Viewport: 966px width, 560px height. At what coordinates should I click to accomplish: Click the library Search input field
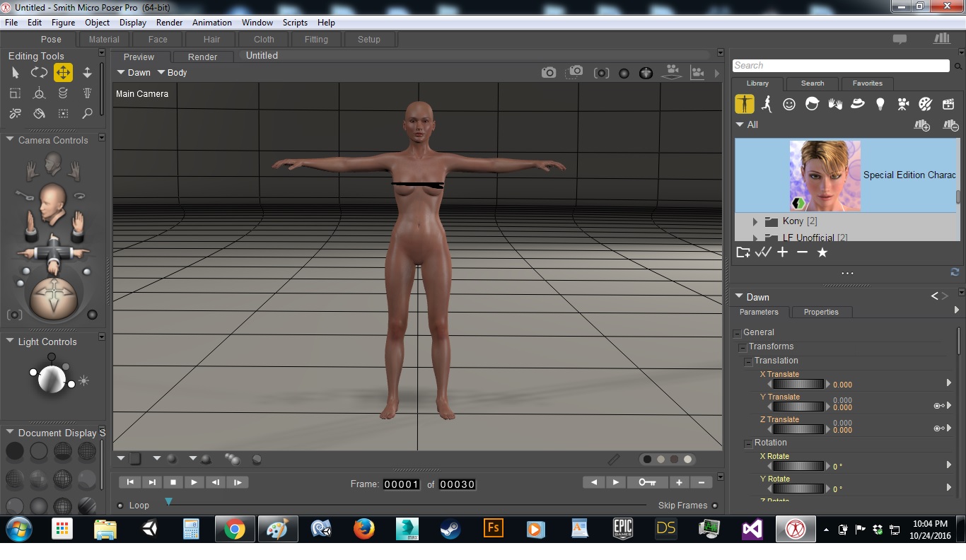[840, 66]
